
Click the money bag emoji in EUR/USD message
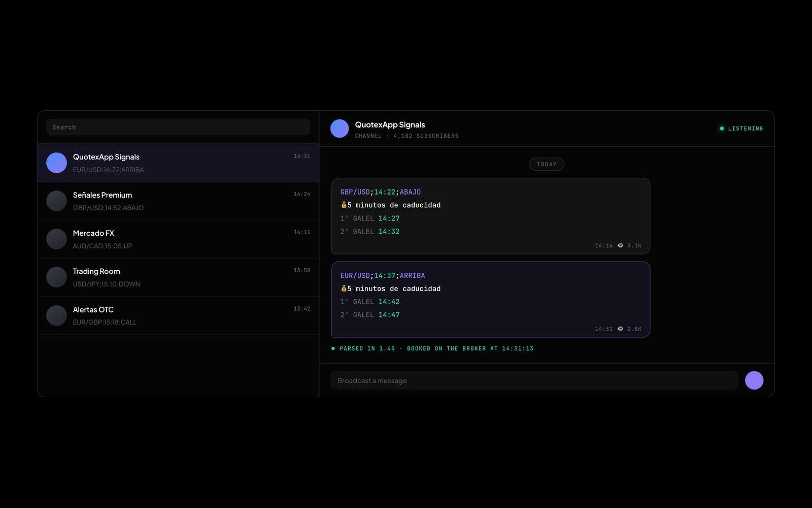click(x=344, y=289)
